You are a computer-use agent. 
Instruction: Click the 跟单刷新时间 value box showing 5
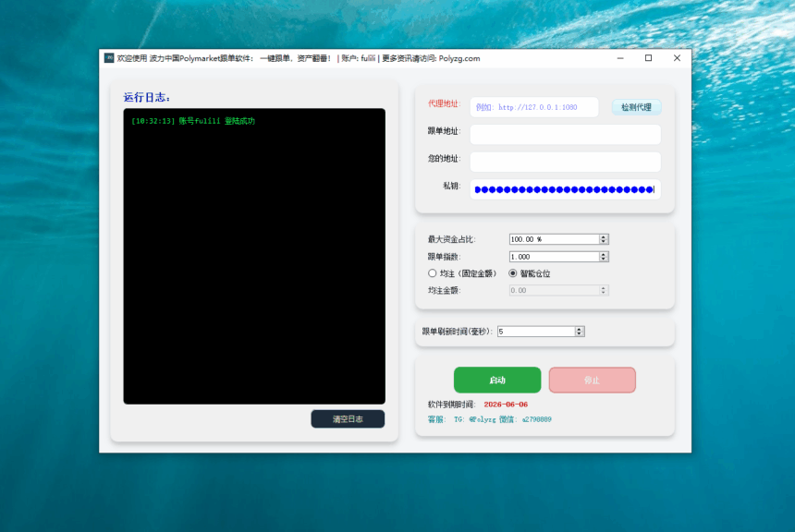click(x=535, y=332)
